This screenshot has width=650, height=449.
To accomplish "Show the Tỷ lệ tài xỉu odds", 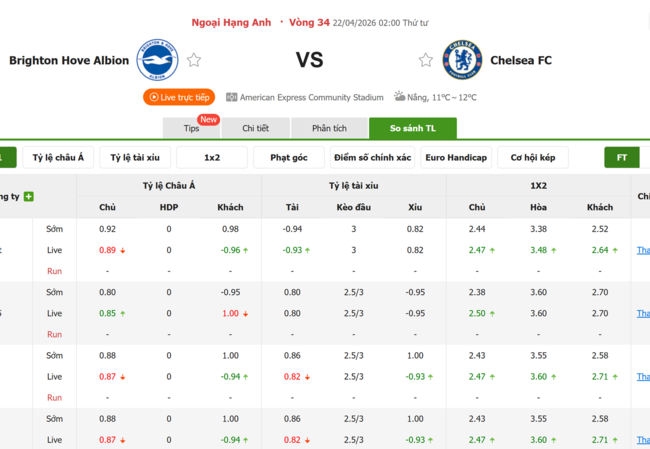I will pyautogui.click(x=135, y=158).
